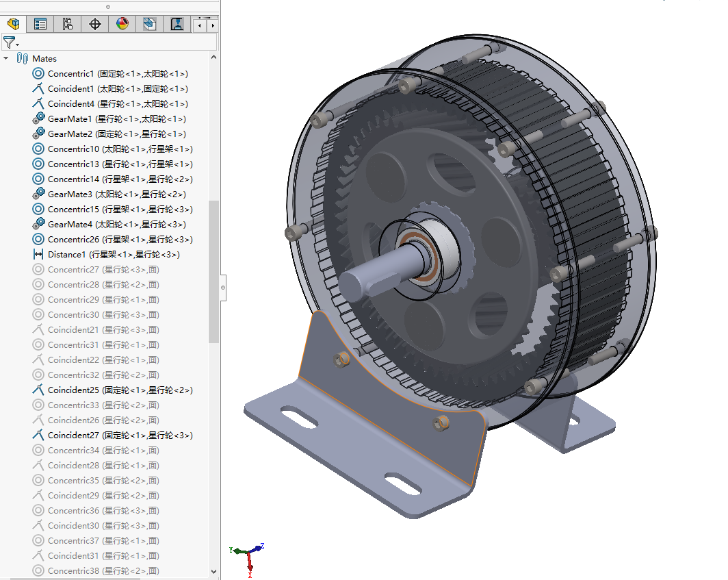
Task: Select the Coincident27 mate icon
Action: pos(38,435)
